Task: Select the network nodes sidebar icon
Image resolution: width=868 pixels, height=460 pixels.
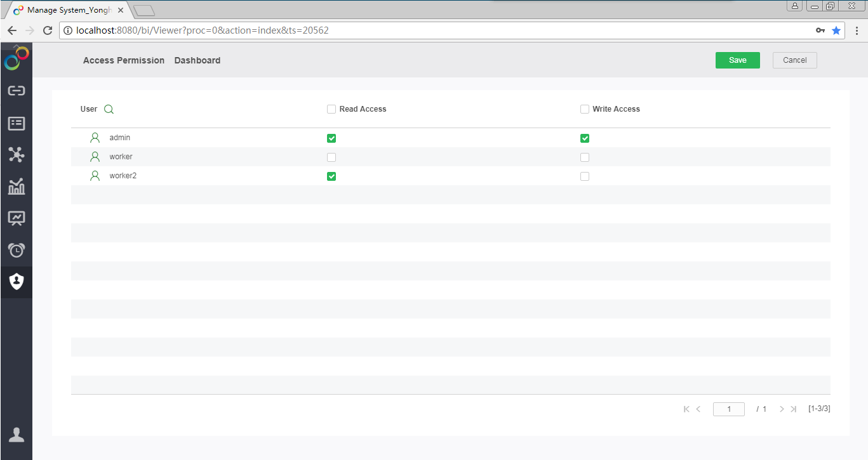Action: point(16,154)
